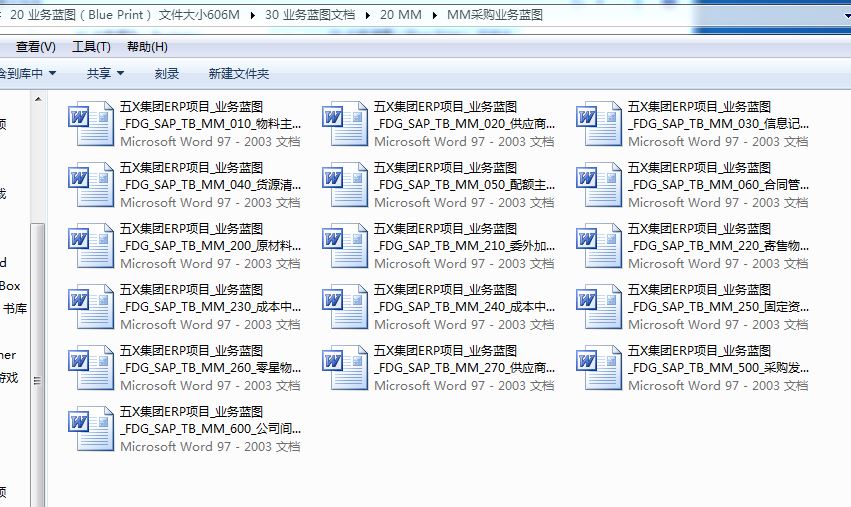Image resolution: width=851 pixels, height=507 pixels.
Task: Click file name text _FDG_SAP_TB_MM_040_货源清...
Action: point(211,185)
